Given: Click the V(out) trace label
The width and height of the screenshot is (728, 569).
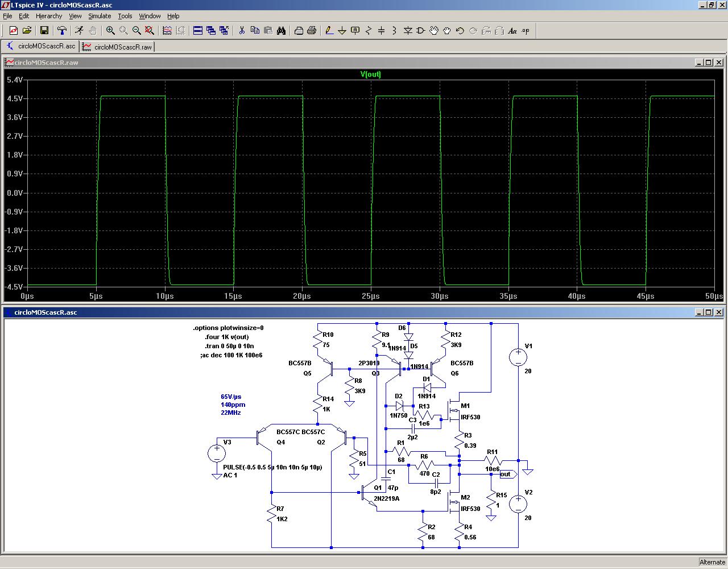Looking at the screenshot, I should 370,75.
